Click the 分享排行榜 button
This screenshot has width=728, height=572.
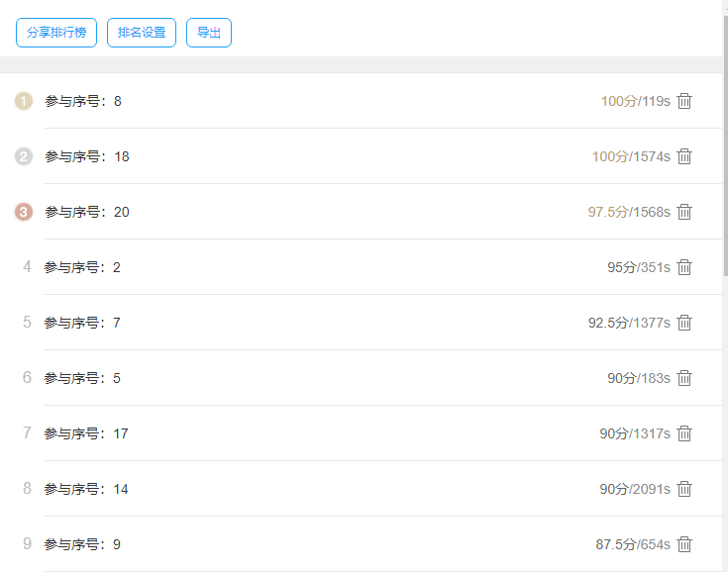coord(56,33)
